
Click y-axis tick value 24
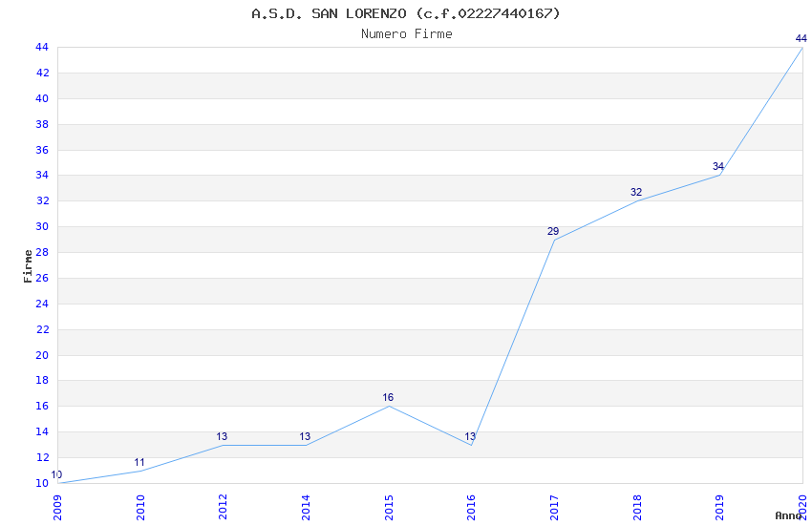click(x=42, y=304)
